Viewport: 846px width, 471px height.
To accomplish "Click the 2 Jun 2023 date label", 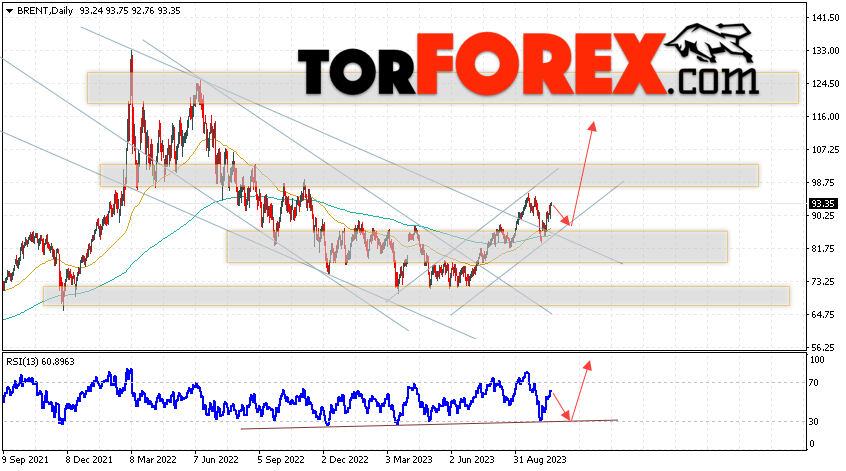I will (473, 460).
